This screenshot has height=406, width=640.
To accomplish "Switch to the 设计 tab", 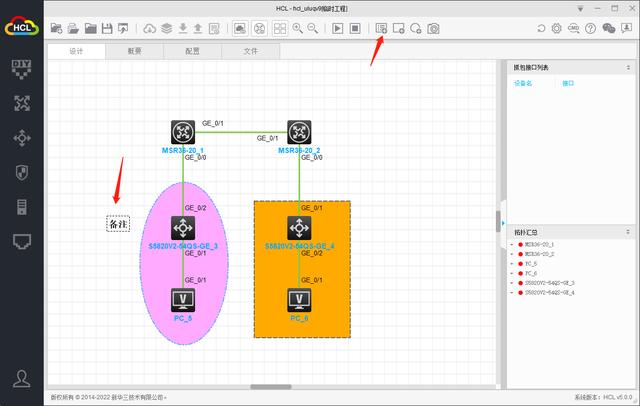I will [76, 51].
